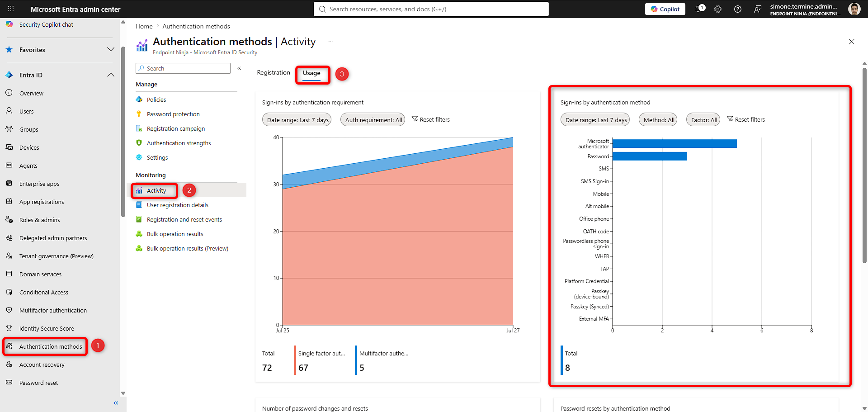Viewport: 868px width, 412px height.
Task: Open Overview in Entra ID menu
Action: pos(31,93)
